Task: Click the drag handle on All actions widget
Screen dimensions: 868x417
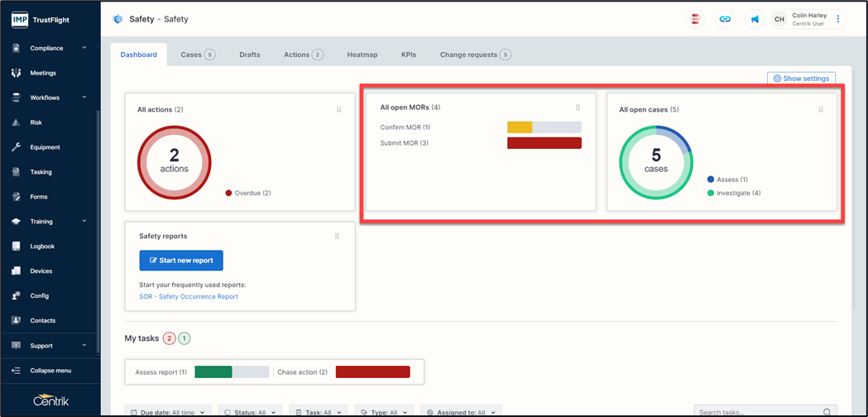Action: click(339, 109)
